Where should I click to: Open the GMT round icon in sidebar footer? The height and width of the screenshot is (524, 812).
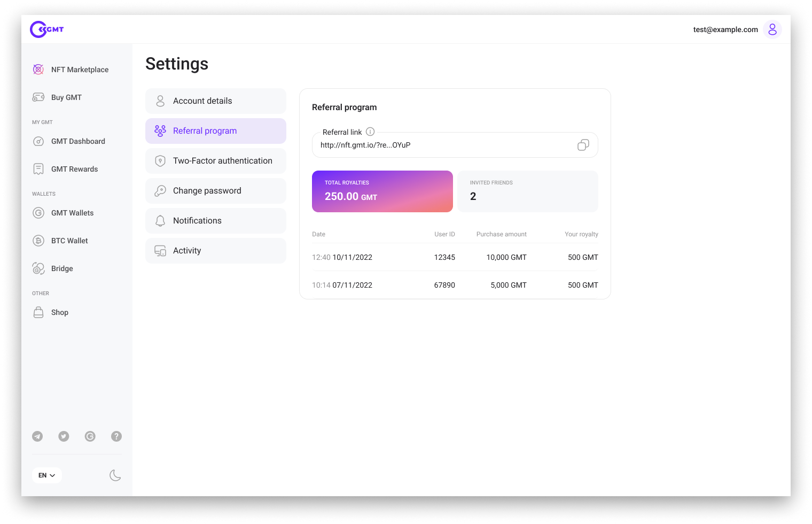(x=90, y=436)
